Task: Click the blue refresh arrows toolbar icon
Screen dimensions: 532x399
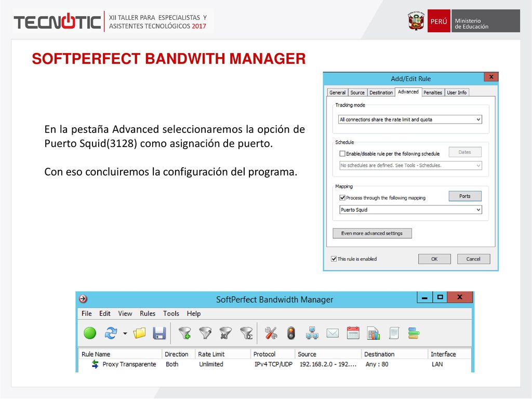Action: pos(111,333)
